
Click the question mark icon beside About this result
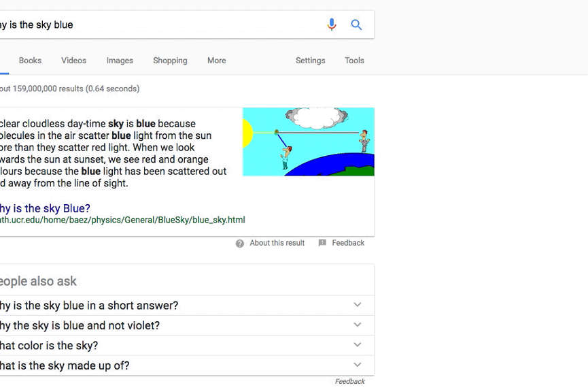tap(240, 244)
